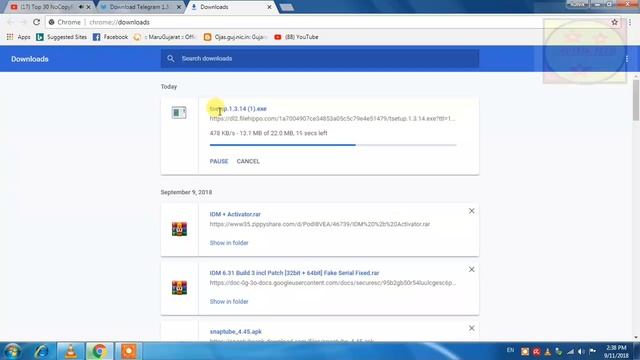Click the WinRAR icon of IDM + Activator.rar
The image size is (640, 360).
click(179, 229)
